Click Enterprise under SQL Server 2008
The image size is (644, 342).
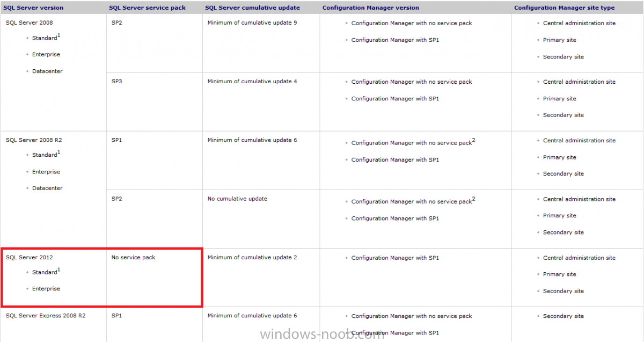(46, 54)
